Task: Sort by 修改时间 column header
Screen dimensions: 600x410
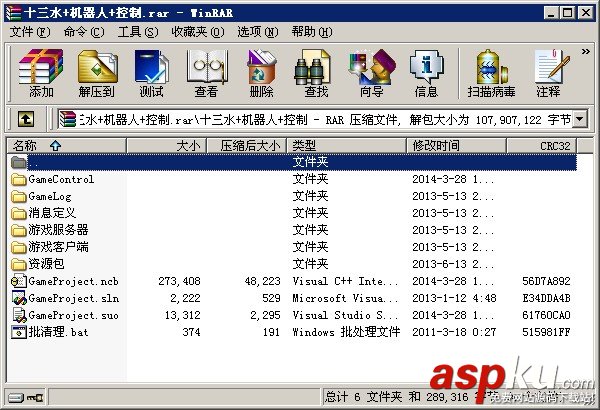Action: pyautogui.click(x=456, y=145)
